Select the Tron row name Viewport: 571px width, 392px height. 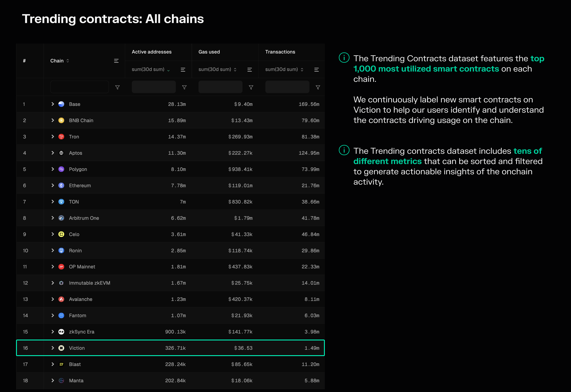74,137
